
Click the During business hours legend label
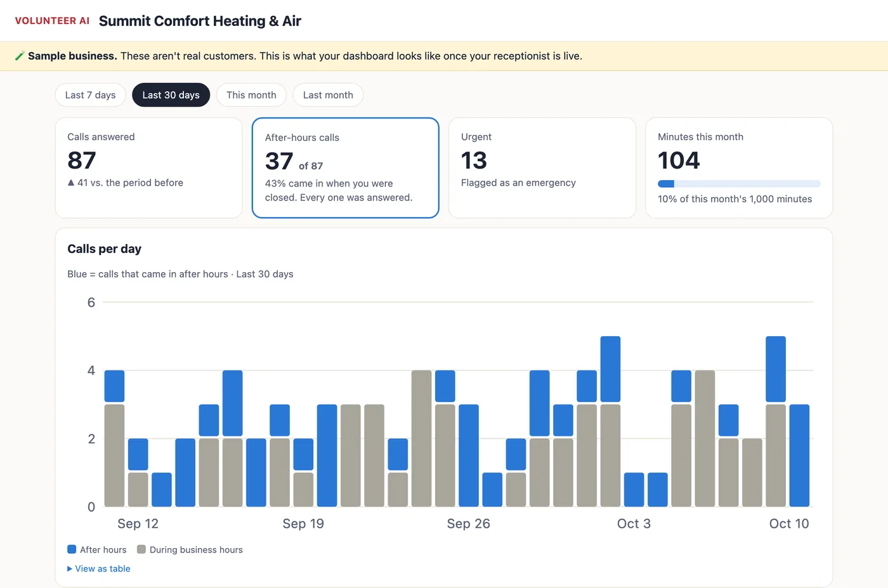(x=196, y=550)
